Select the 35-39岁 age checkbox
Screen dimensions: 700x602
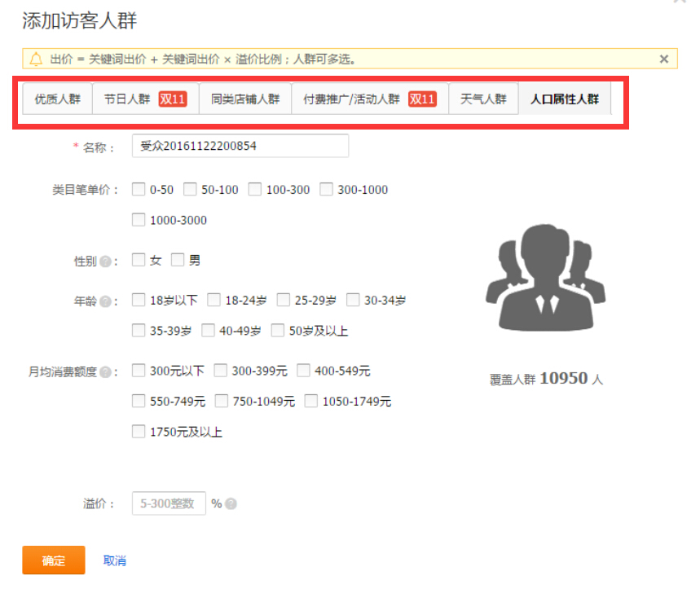point(139,330)
